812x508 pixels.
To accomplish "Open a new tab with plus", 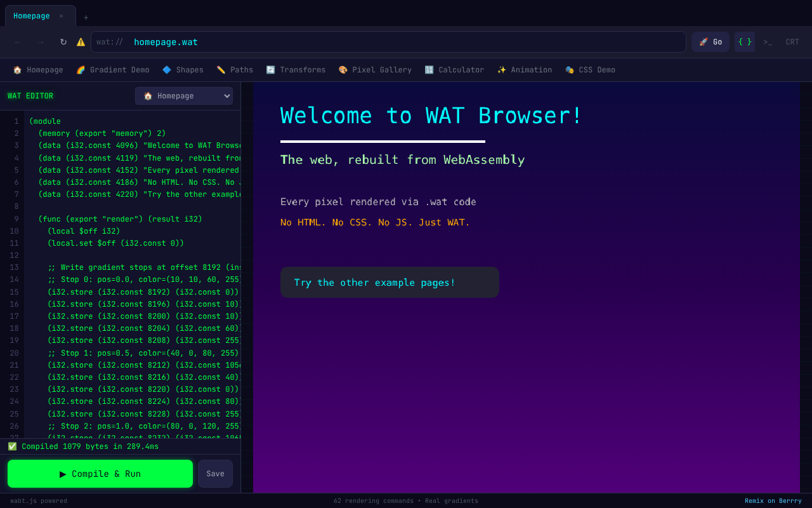I will 86,17.
